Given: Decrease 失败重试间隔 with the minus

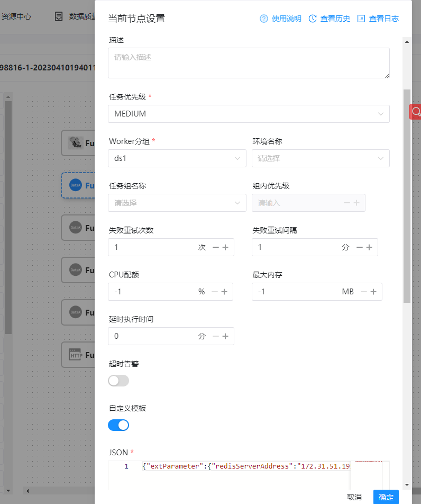Looking at the screenshot, I should click(360, 247).
